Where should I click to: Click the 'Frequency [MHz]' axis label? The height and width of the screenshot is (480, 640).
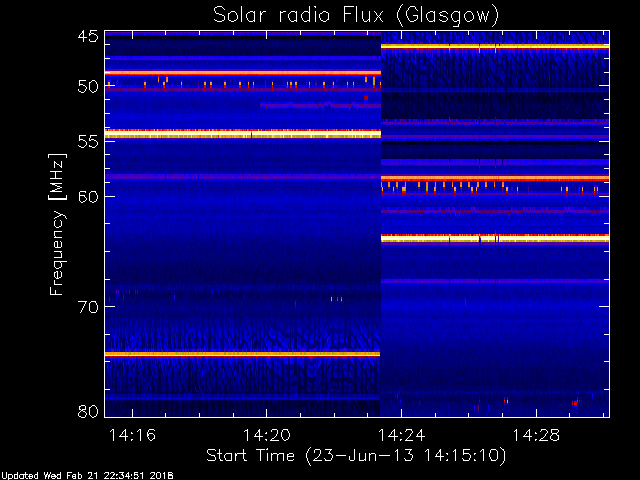pos(57,224)
